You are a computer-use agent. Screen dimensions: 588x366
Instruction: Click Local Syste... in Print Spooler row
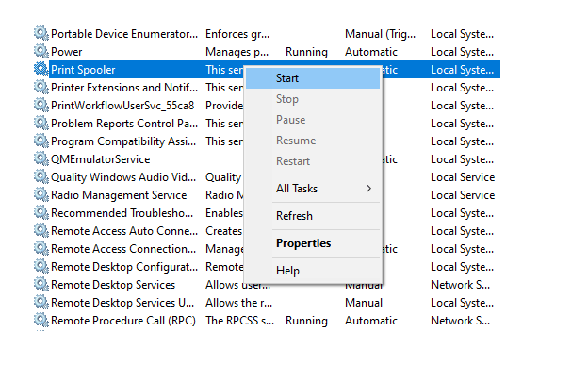click(x=462, y=70)
